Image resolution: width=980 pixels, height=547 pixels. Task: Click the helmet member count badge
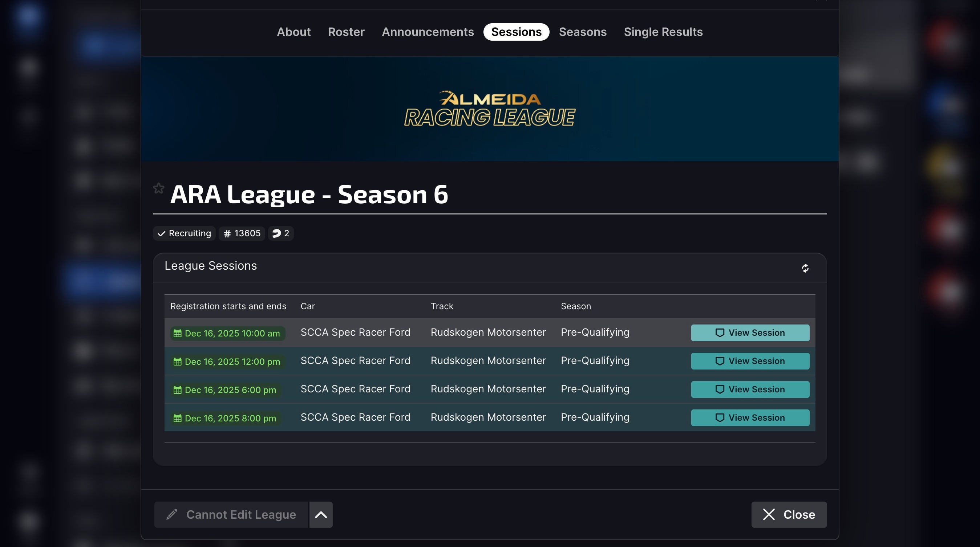click(x=281, y=233)
